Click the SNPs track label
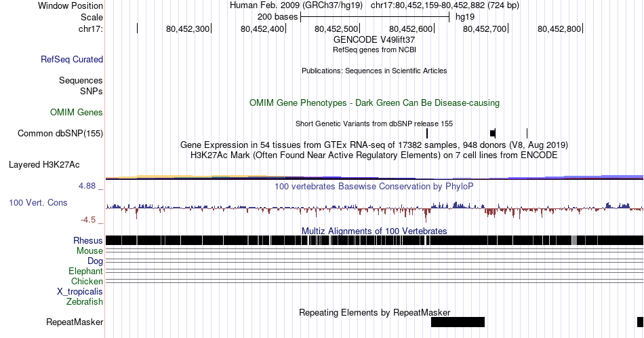This screenshot has width=644, height=338. coord(92,91)
